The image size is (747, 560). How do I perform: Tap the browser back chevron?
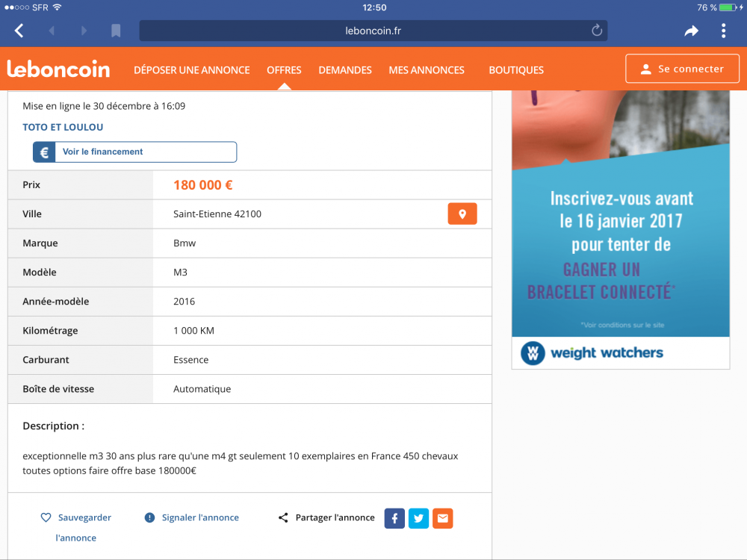pos(19,31)
